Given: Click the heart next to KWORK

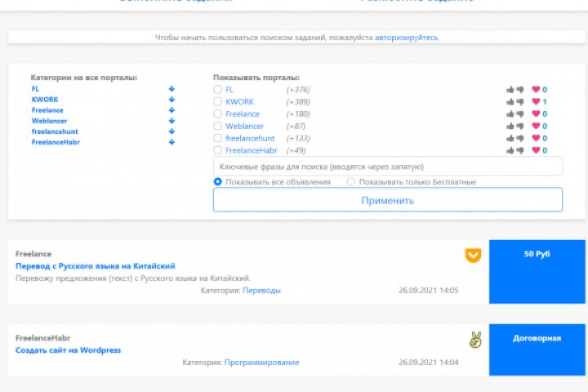Looking at the screenshot, I should click(x=536, y=101).
